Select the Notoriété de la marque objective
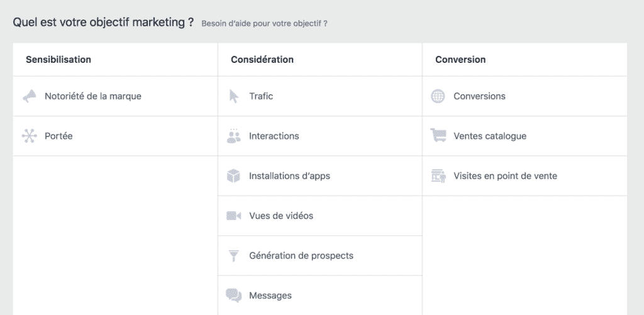 click(93, 96)
